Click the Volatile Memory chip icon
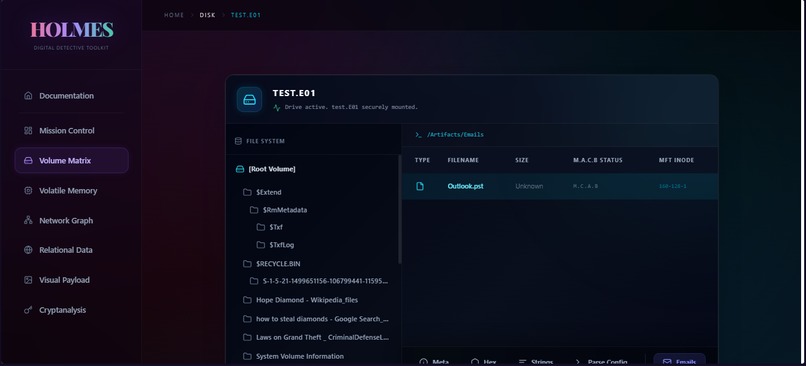This screenshot has width=806, height=366. tap(28, 190)
